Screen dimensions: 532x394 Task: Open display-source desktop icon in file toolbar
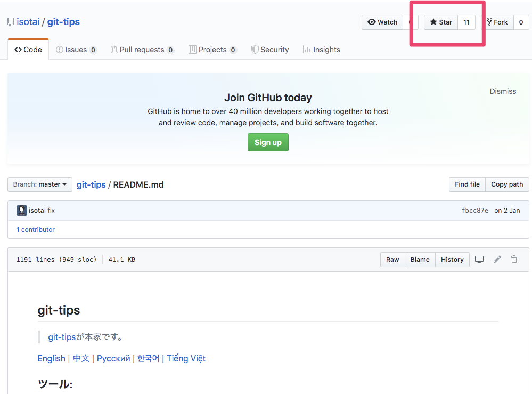(479, 260)
